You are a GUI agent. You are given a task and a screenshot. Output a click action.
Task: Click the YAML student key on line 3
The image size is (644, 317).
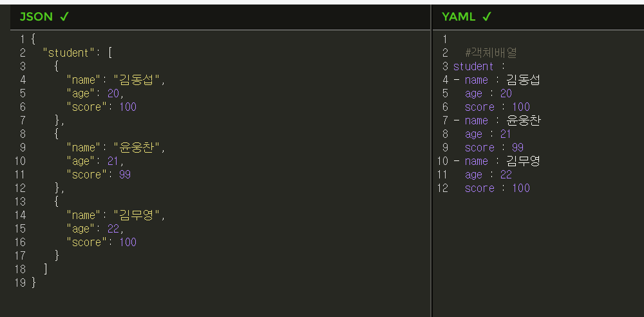click(473, 66)
